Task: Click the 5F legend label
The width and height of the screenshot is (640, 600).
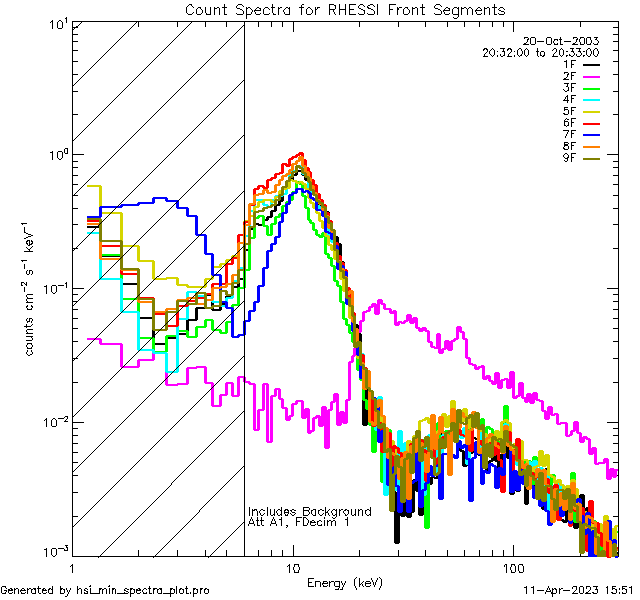Action: pos(570,111)
